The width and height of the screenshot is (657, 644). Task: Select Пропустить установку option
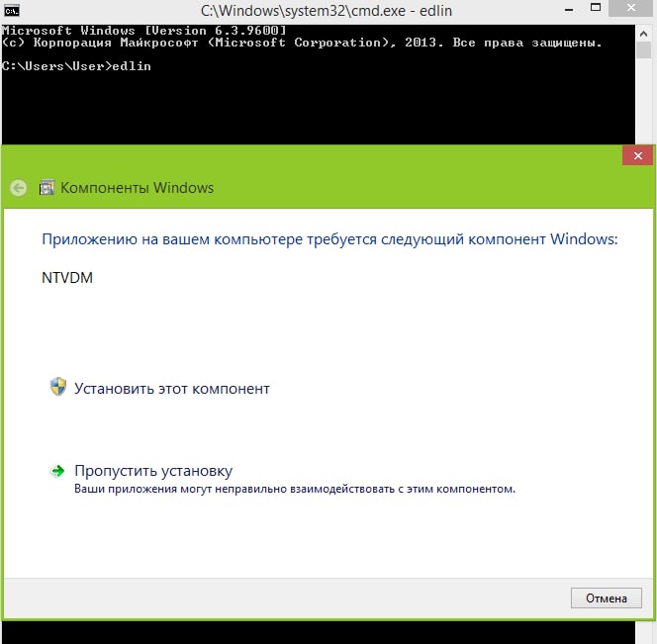pyautogui.click(x=153, y=471)
